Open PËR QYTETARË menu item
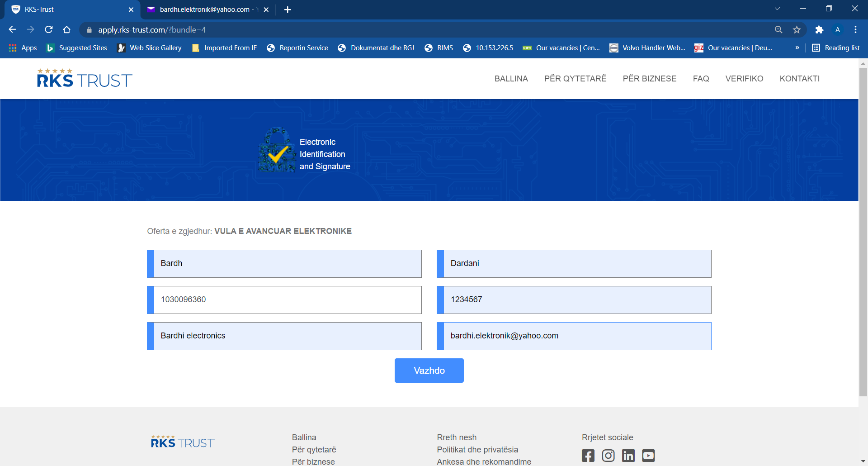The image size is (868, 466). [575, 79]
